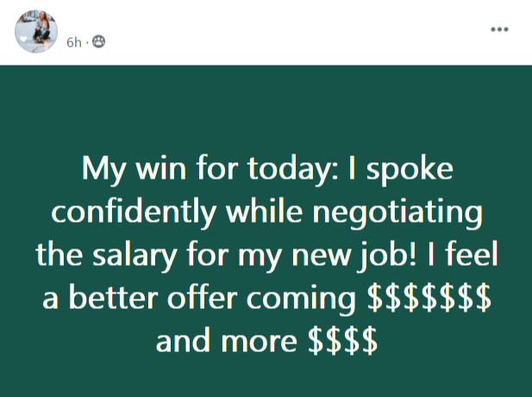The image size is (532, 397).
Task: Click the words "and more"
Action: tap(226, 341)
